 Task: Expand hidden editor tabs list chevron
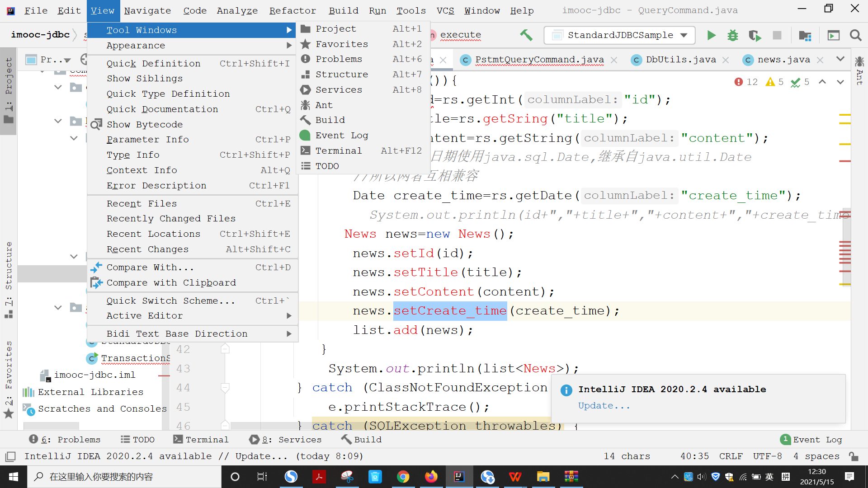point(840,59)
